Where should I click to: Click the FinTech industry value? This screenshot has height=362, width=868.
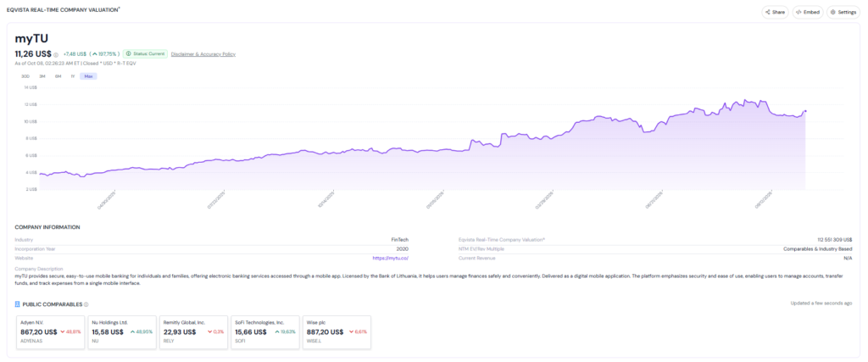tap(400, 240)
